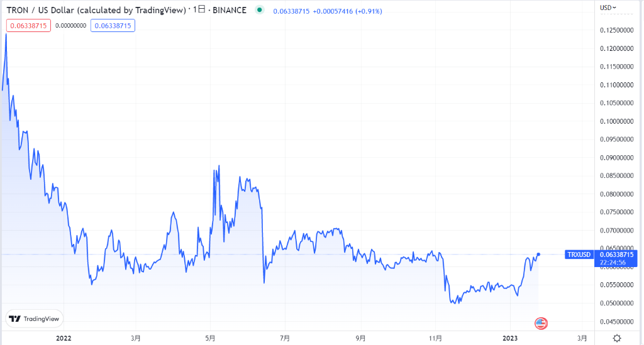Click the +0.00057416 (+0.91%) change value
644x345 pixels.
347,11
